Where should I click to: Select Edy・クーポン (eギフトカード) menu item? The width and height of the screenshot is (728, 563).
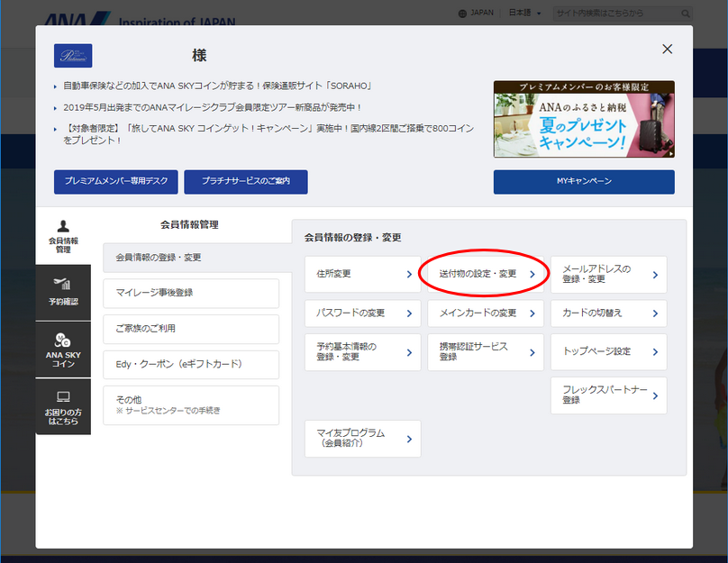click(191, 364)
